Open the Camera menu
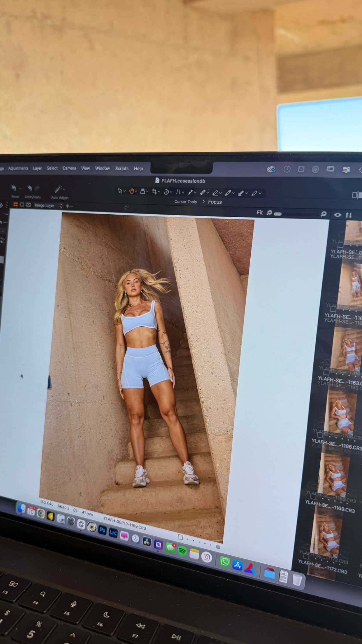 [x=69, y=168]
